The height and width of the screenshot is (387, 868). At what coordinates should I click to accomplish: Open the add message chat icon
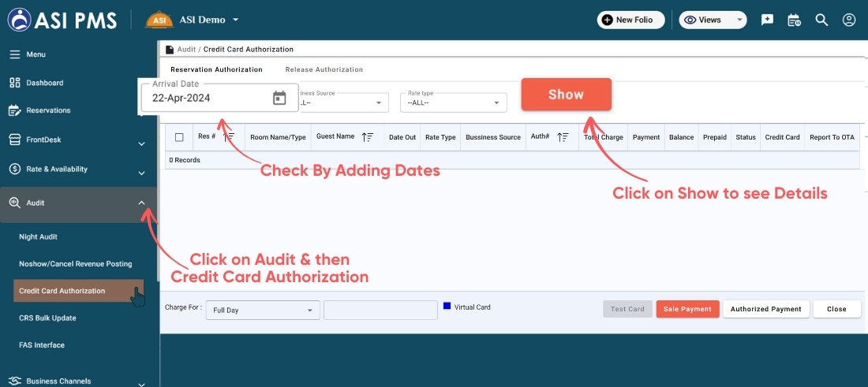click(x=767, y=20)
